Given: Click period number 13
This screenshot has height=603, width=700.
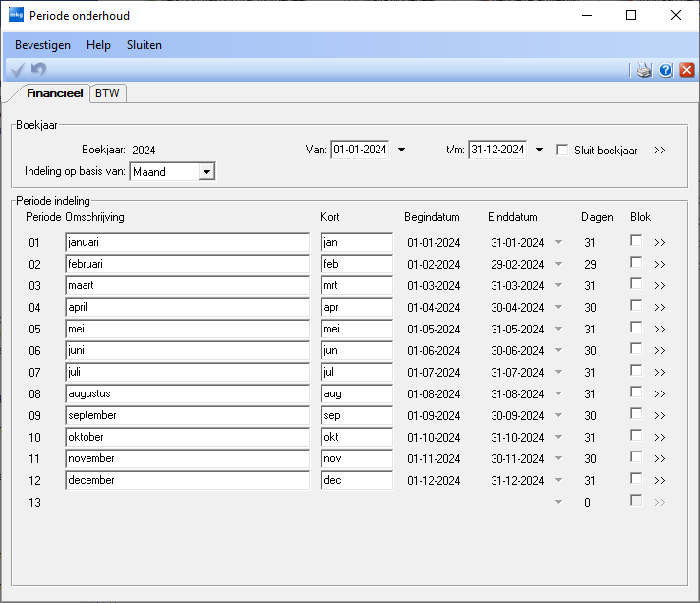Looking at the screenshot, I should [x=34, y=503].
